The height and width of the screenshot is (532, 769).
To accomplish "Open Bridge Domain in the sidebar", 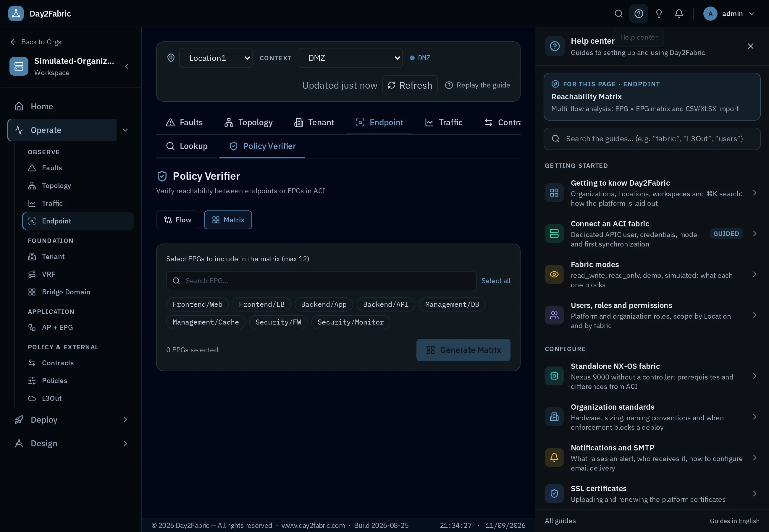I will click(x=78, y=292).
